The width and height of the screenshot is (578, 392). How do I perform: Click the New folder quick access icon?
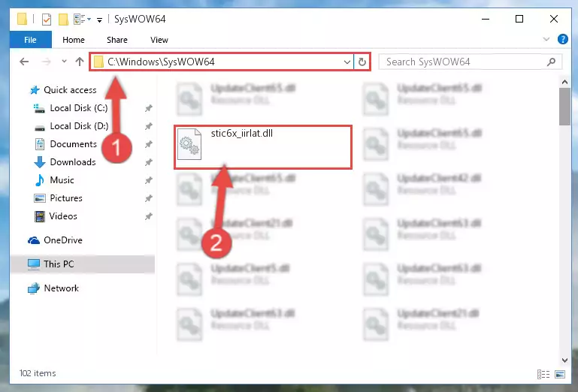pyautogui.click(x=63, y=20)
